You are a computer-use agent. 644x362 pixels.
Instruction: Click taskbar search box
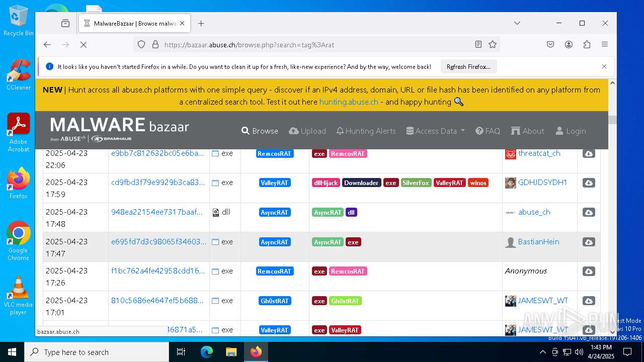[x=97, y=352]
